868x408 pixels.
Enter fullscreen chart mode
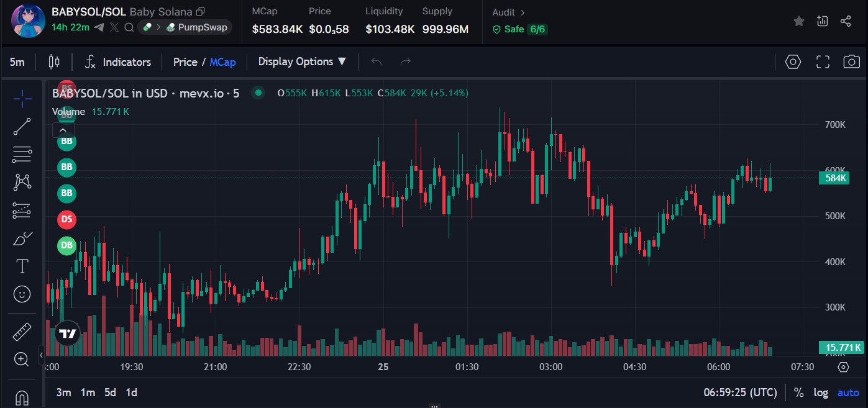coord(823,61)
